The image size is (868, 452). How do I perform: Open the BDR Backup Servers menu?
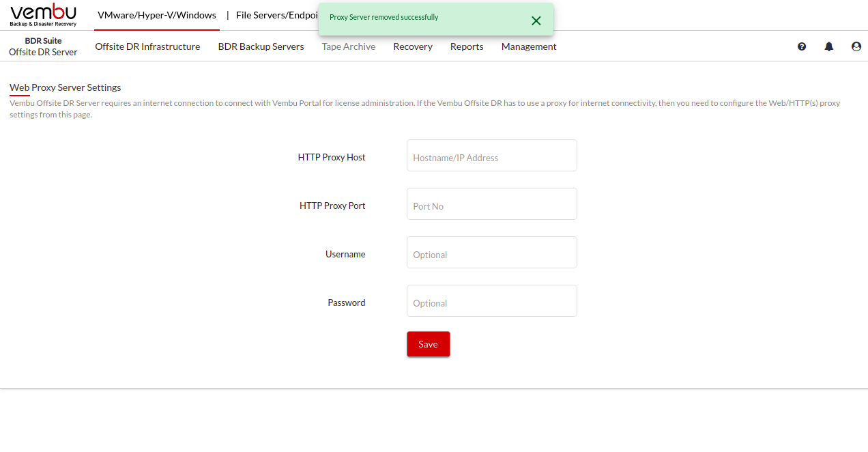pyautogui.click(x=261, y=46)
